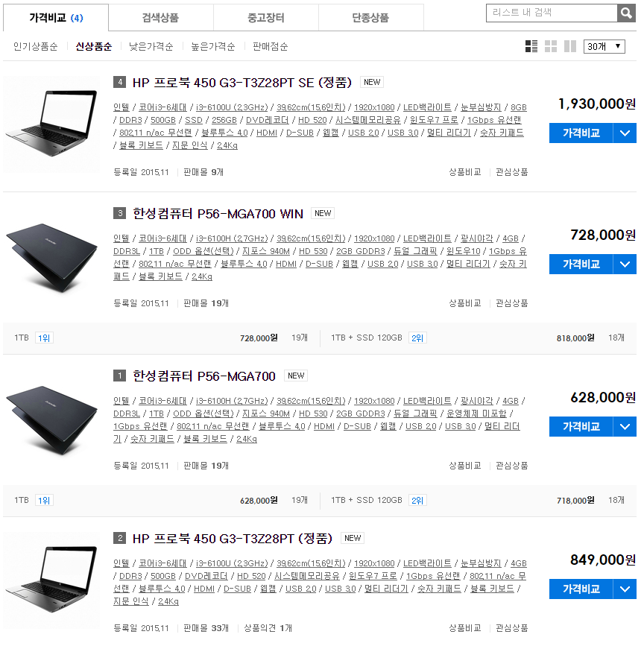Expand price dropdown for 628,000원 laptop

coord(625,426)
